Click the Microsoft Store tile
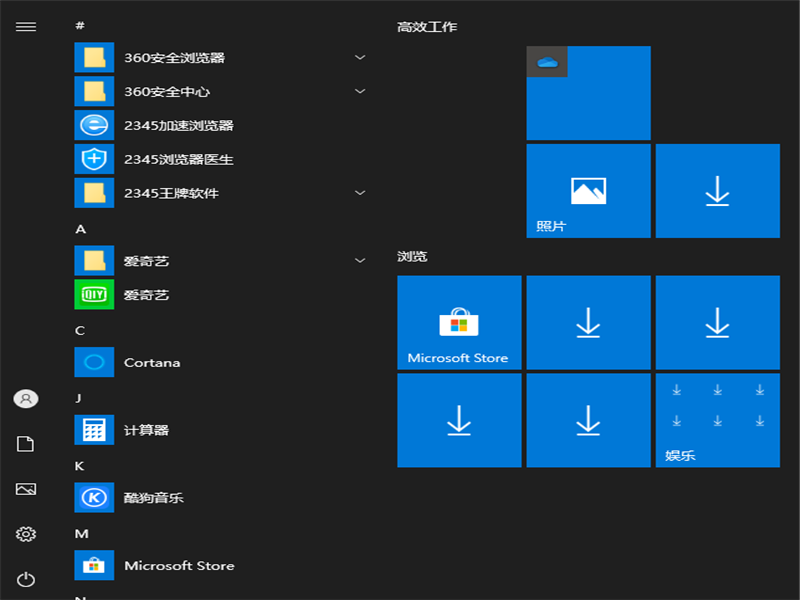 coord(459,322)
